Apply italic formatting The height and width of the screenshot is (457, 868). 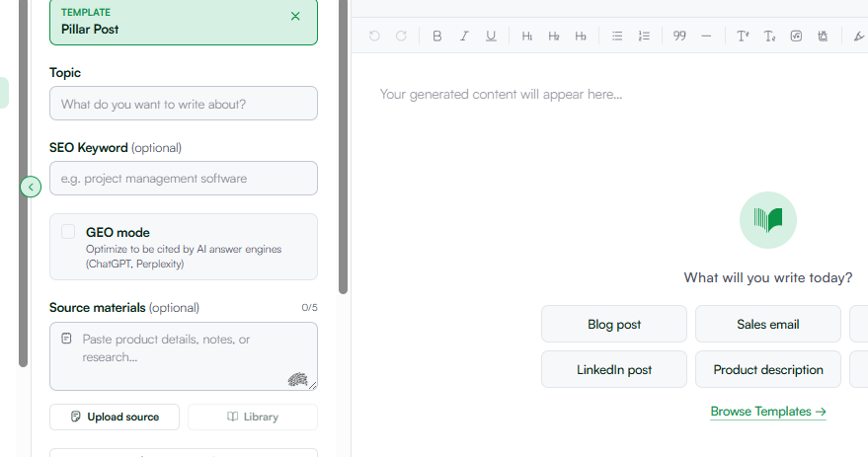click(x=464, y=36)
